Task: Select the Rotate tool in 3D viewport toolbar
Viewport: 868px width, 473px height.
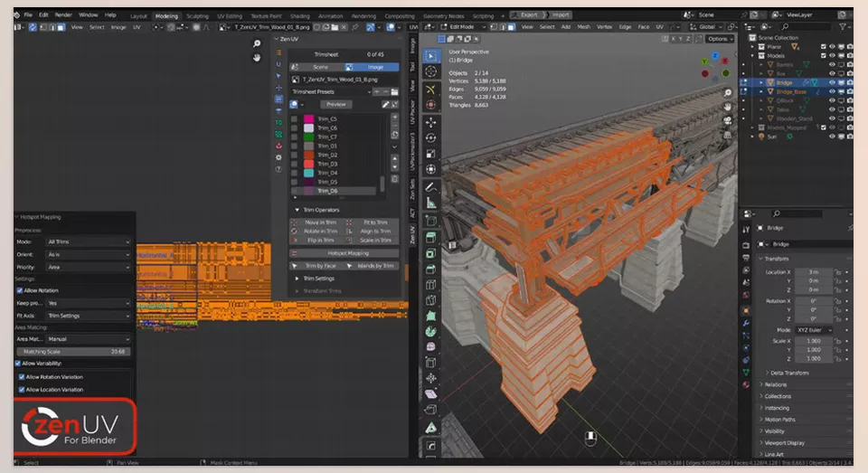Action: click(x=430, y=137)
